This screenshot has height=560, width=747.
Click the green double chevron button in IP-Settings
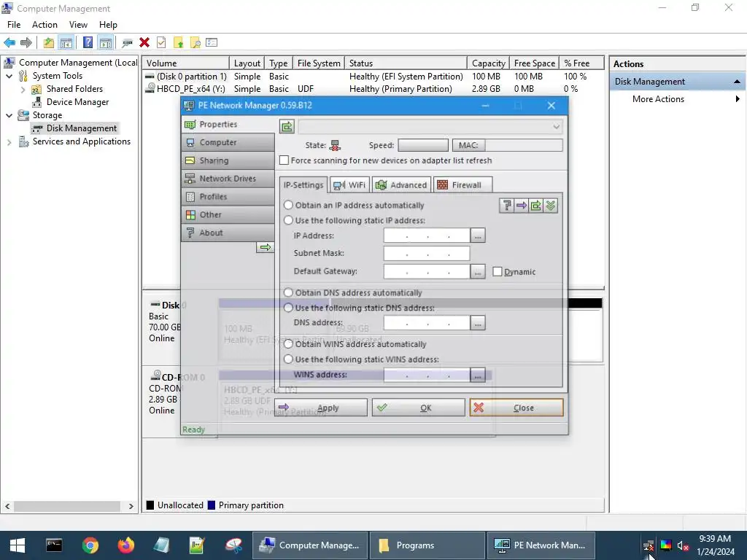551,205
